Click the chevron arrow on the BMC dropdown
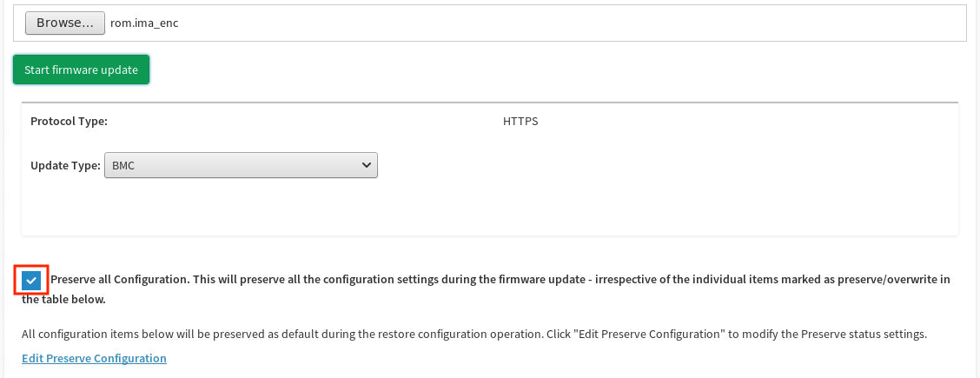The image size is (980, 378). (366, 164)
